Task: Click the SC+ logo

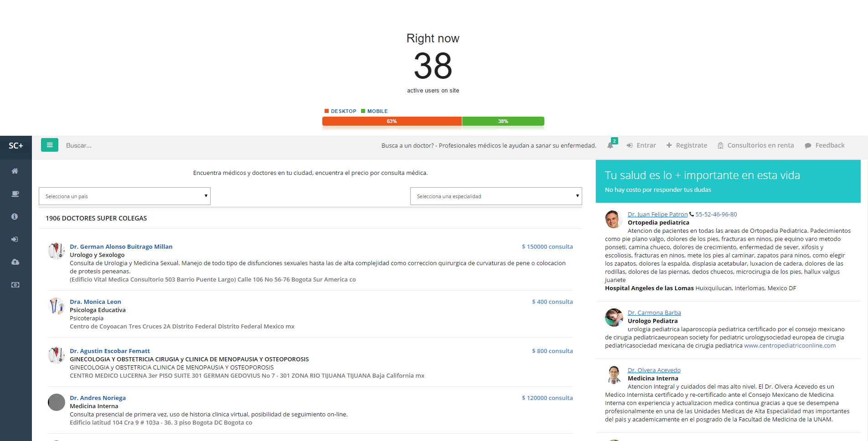Action: (16, 146)
